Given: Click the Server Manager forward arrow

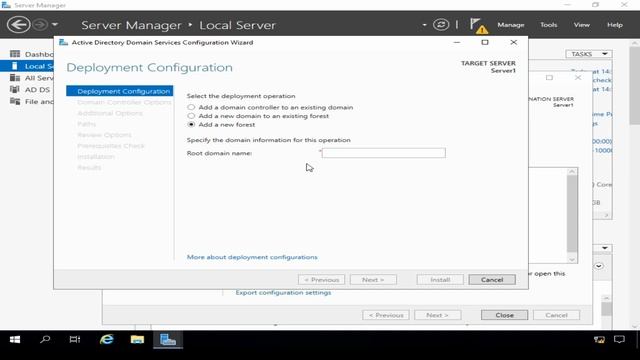Looking at the screenshot, I should point(40,24).
